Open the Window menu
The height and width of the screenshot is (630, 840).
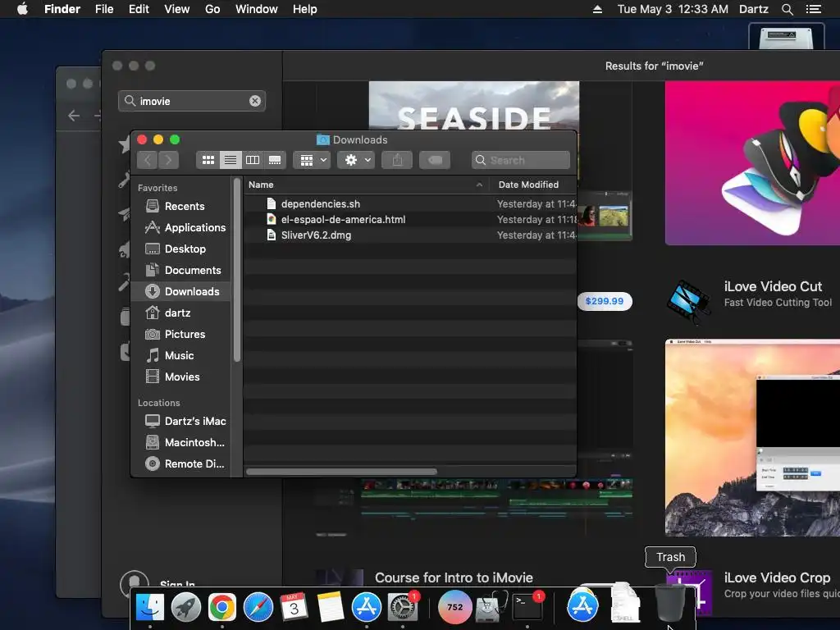coord(257,9)
